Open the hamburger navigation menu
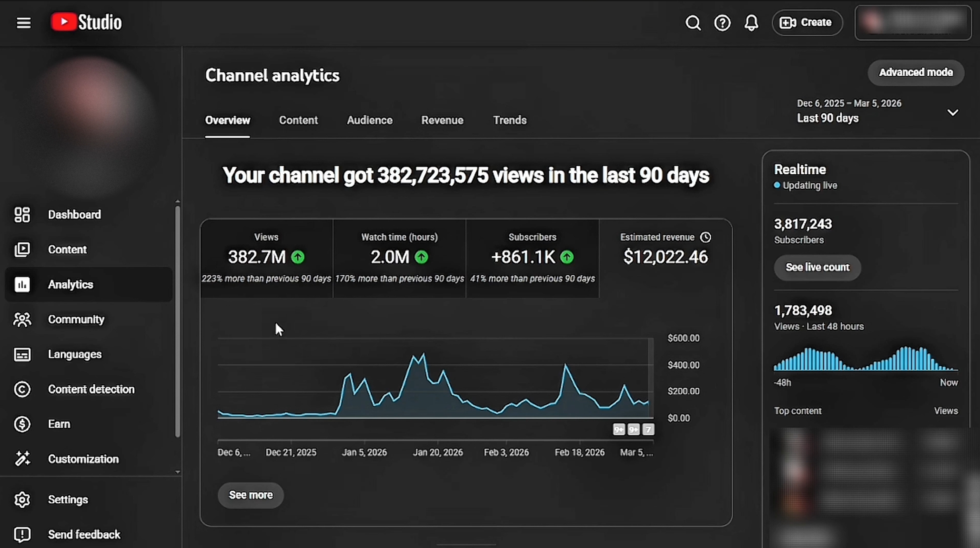 point(23,23)
